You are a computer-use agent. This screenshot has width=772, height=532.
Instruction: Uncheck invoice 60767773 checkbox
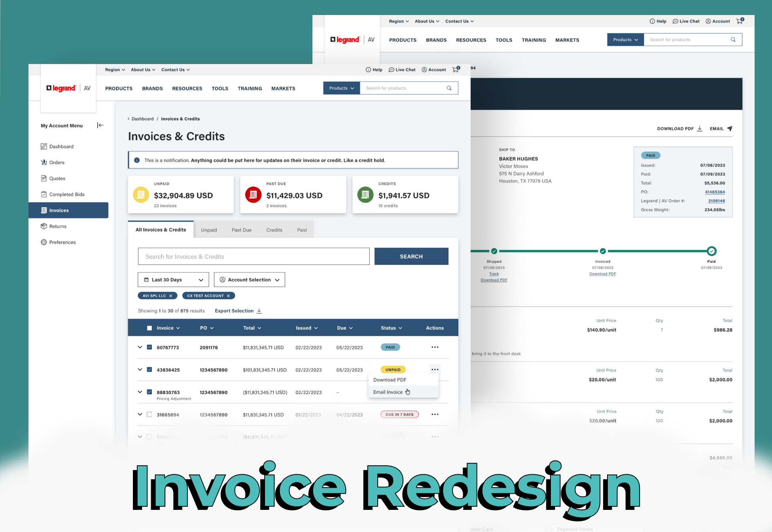point(149,347)
